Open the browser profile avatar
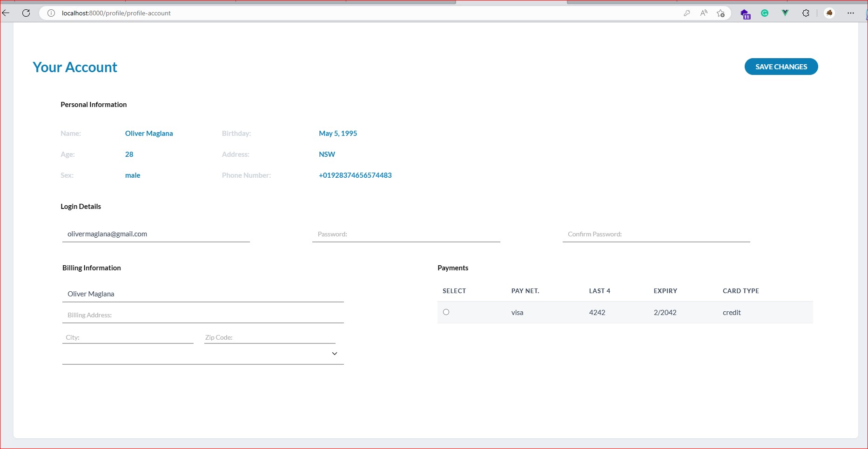Viewport: 868px width, 449px height. (x=829, y=13)
